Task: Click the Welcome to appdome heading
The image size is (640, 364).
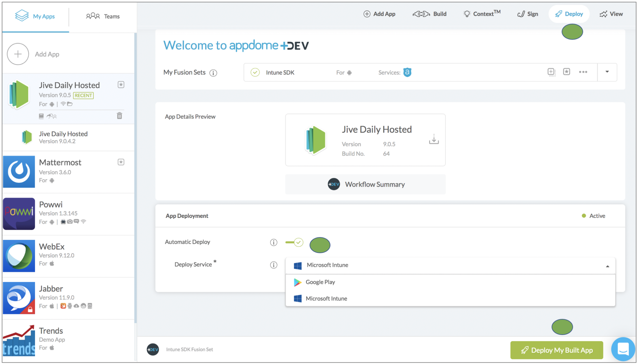Action: tap(236, 45)
